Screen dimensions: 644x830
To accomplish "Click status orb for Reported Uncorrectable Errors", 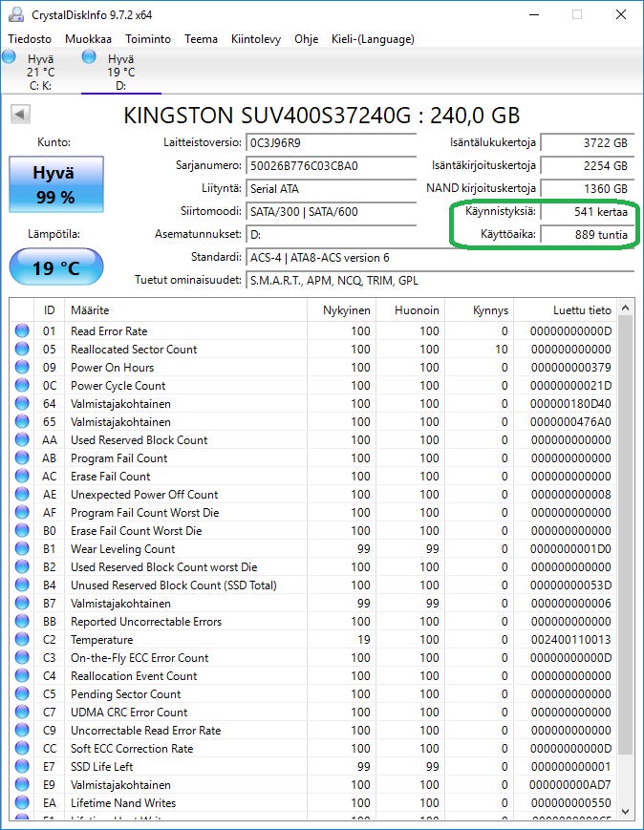I will 22,621.
